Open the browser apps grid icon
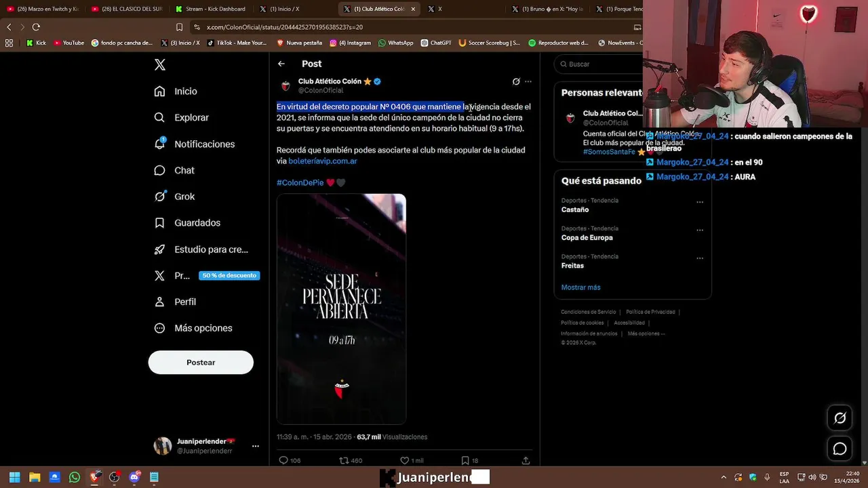 click(9, 43)
